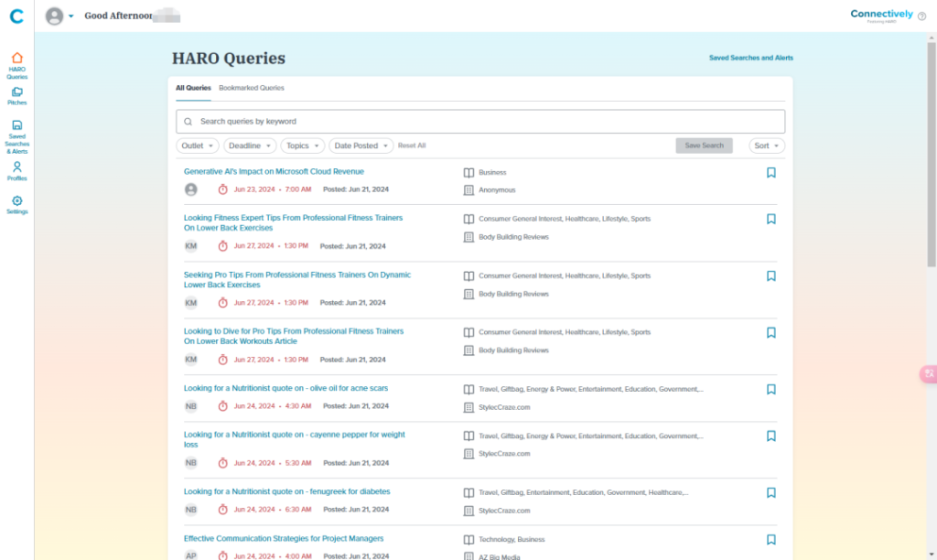Click the topics book icon on the olive oil query
The image size is (937, 560).
[469, 390]
